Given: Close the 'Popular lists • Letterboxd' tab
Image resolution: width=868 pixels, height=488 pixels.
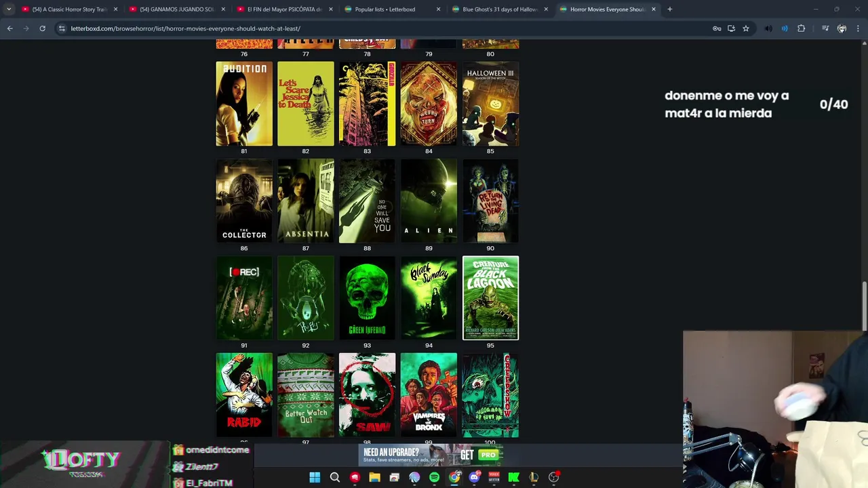Looking at the screenshot, I should [x=438, y=9].
